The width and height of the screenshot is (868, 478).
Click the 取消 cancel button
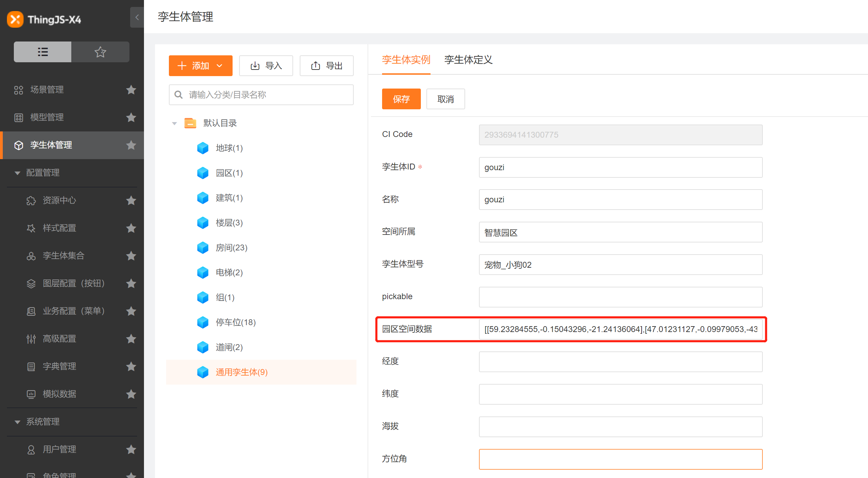point(446,99)
